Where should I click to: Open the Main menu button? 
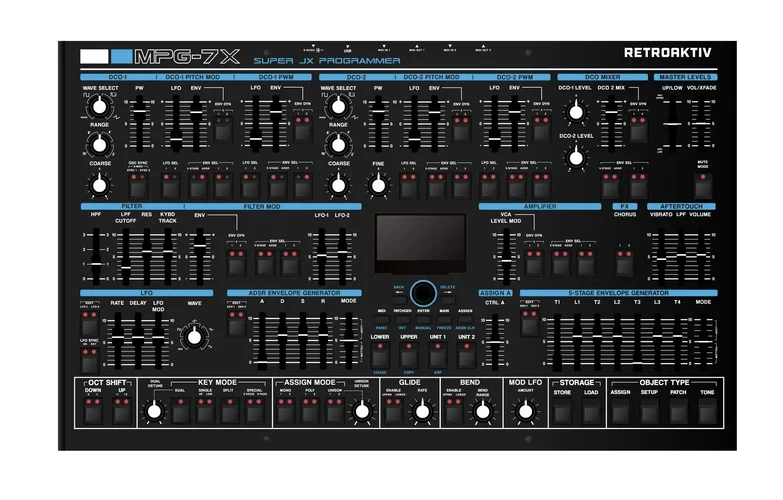444,319
